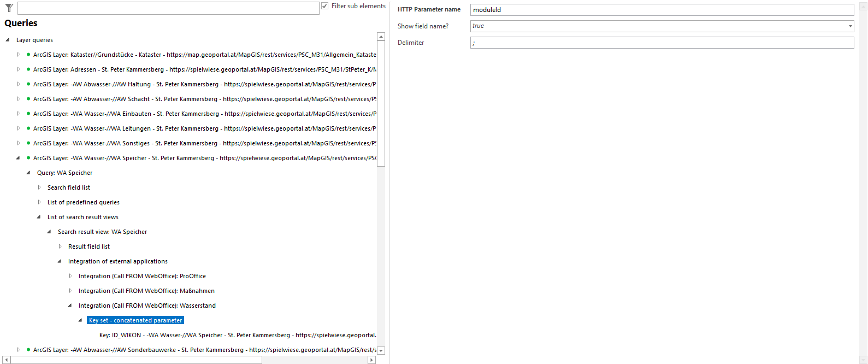Expand the Maßnahmen integration node
This screenshot has width=868, height=364.
pos(70,291)
